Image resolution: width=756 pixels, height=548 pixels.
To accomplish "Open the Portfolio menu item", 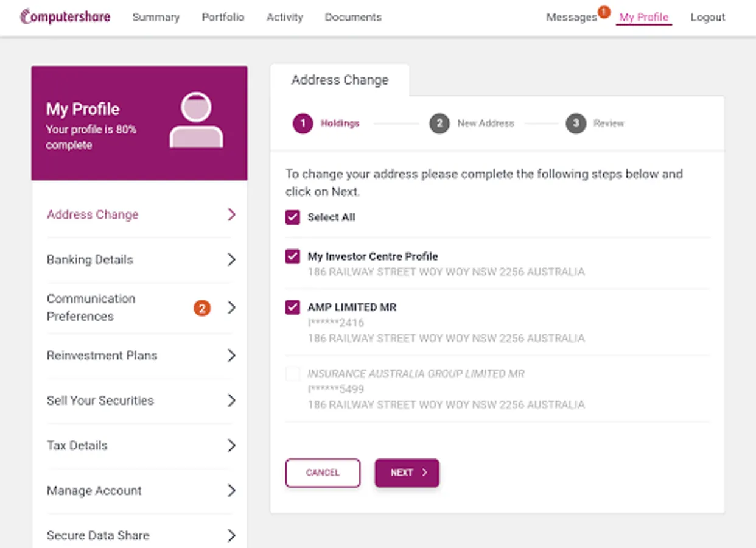I will point(223,17).
